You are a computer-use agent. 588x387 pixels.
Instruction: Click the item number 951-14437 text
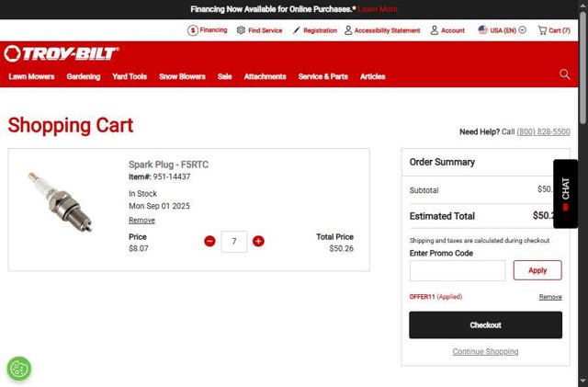click(172, 176)
